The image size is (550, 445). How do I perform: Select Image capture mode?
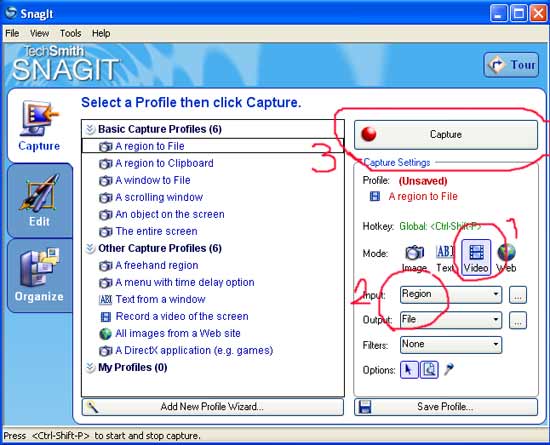click(x=414, y=259)
